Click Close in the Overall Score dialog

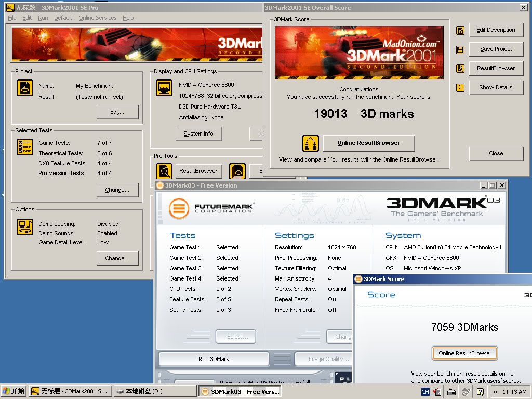pyautogui.click(x=496, y=153)
